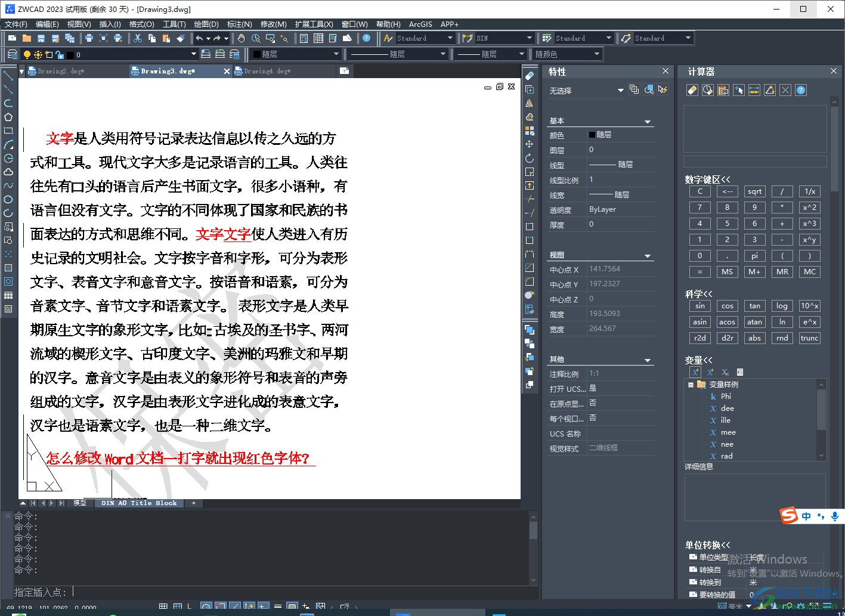Viewport: 845px width, 616px height.
Task: Select the Mirror tool in modify toolbar
Action: pos(530,103)
